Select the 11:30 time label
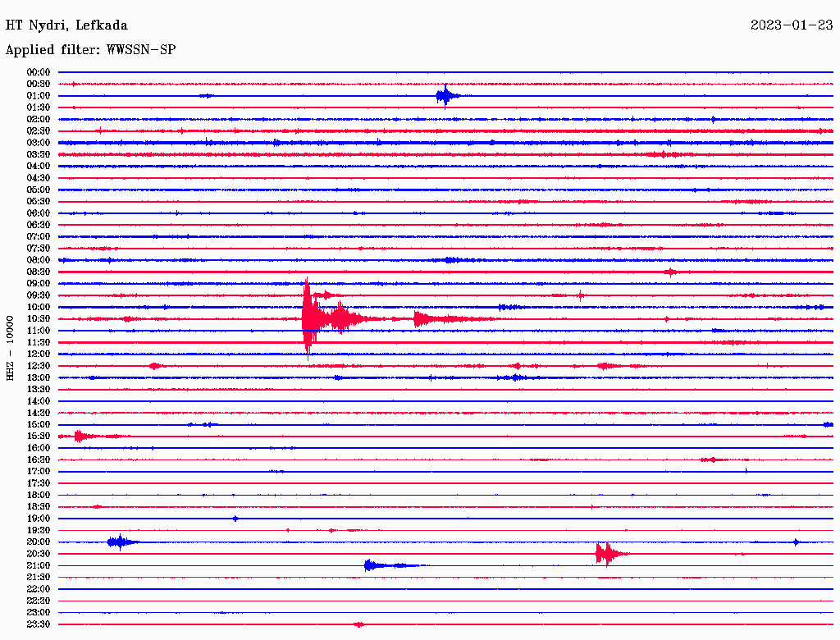The width and height of the screenshot is (840, 640). click(39, 342)
